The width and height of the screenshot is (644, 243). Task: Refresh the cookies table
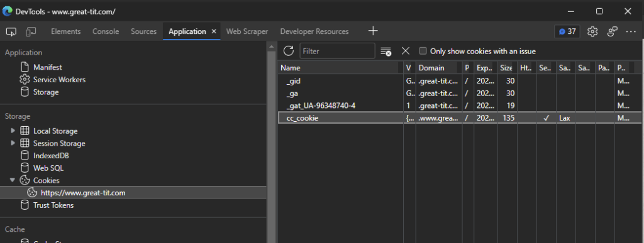pyautogui.click(x=289, y=51)
